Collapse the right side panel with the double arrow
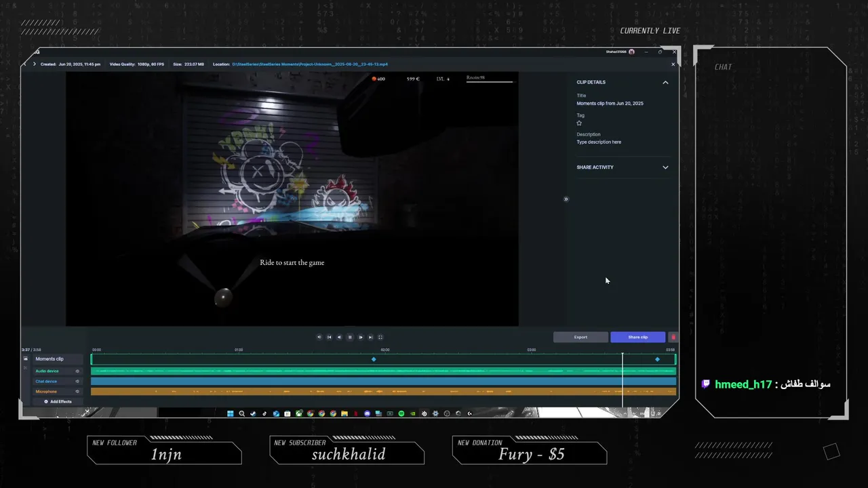868x488 pixels. (x=566, y=199)
